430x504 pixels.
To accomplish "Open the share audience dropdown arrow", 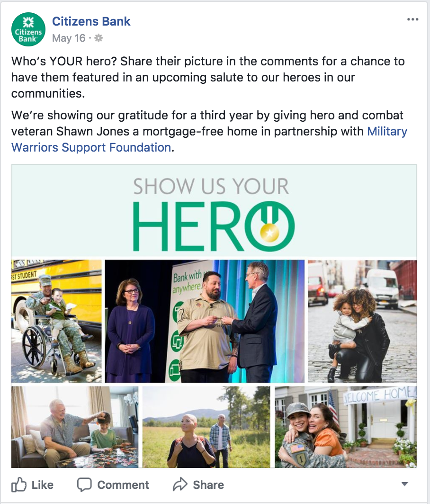I will 404,484.
